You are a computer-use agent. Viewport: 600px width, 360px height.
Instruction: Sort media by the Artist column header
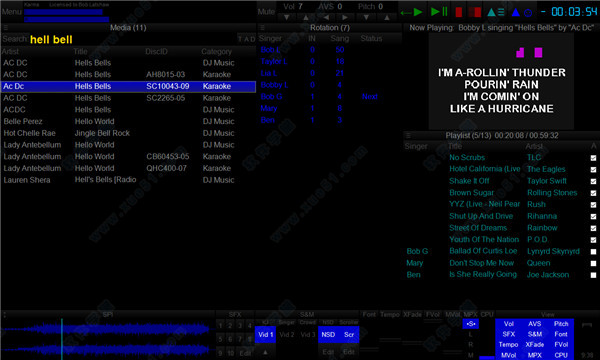[10, 51]
